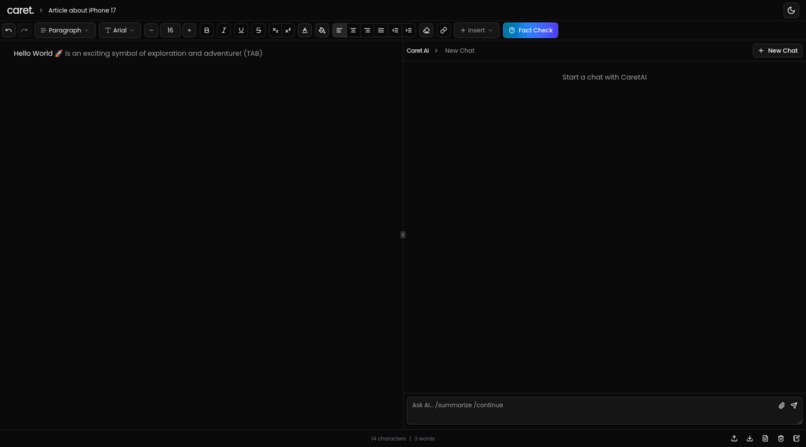Image resolution: width=806 pixels, height=447 pixels.
Task: Click the font size field showing 16
Action: [x=170, y=30]
